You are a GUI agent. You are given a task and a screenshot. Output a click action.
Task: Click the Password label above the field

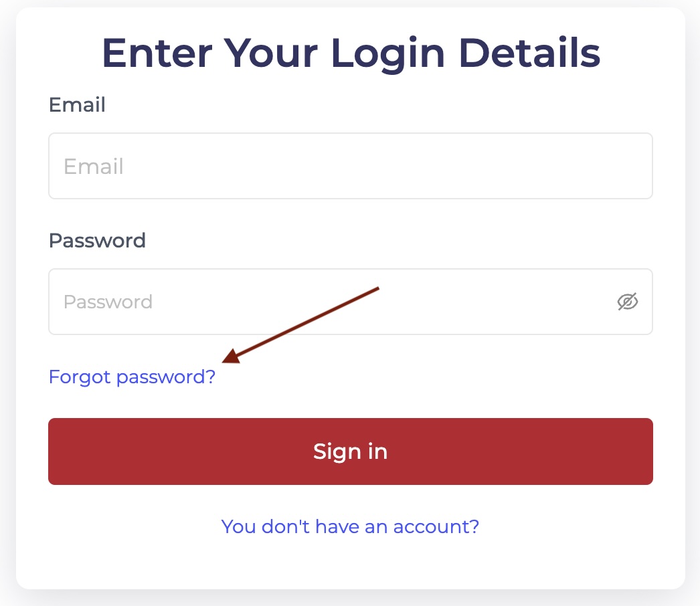pos(97,240)
